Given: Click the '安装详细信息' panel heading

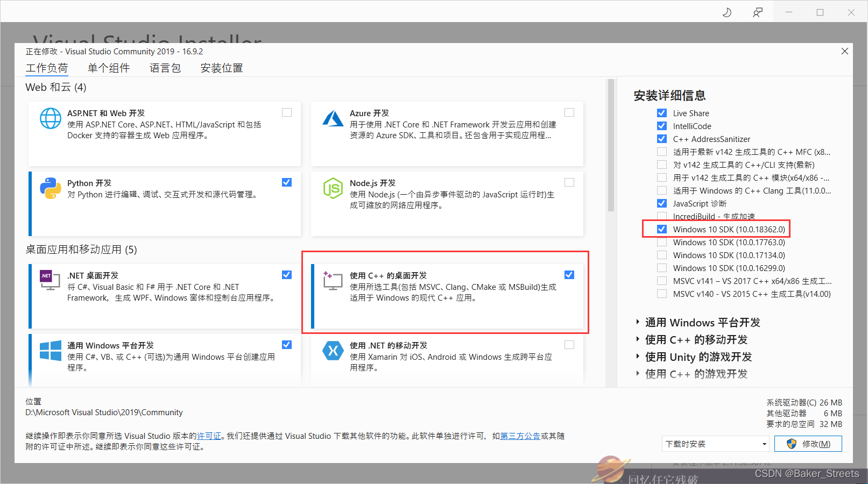Looking at the screenshot, I should click(x=669, y=96).
